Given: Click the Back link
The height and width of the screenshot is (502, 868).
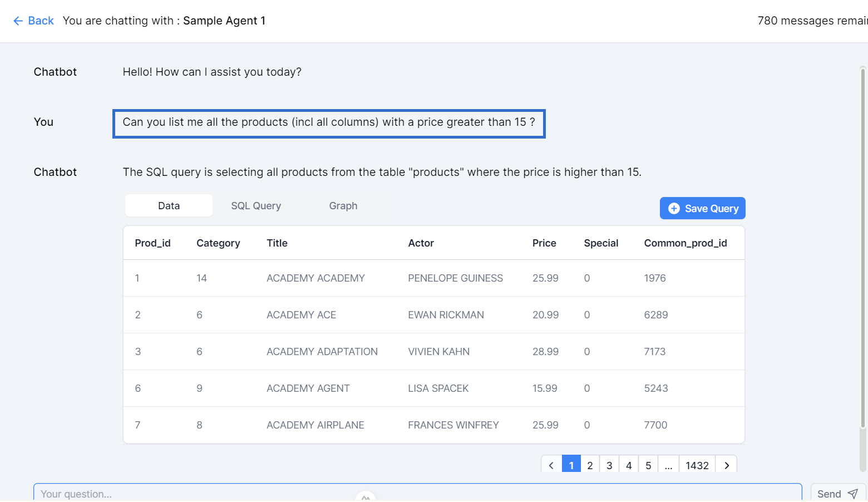Looking at the screenshot, I should point(41,21).
